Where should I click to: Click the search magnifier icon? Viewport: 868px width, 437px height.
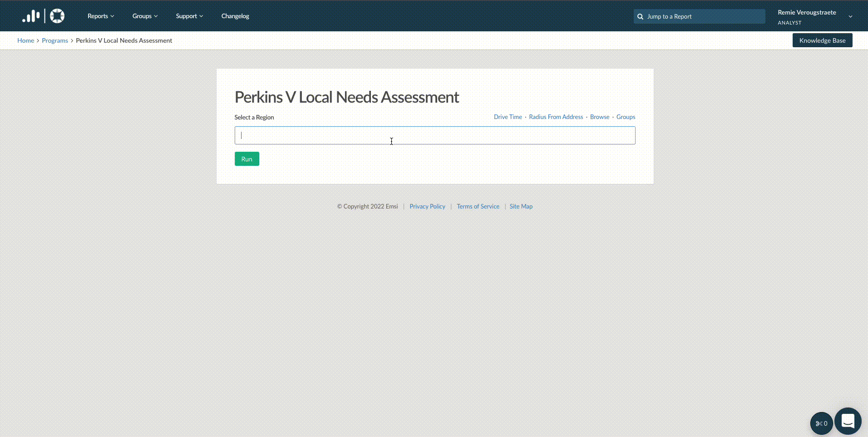pyautogui.click(x=640, y=17)
